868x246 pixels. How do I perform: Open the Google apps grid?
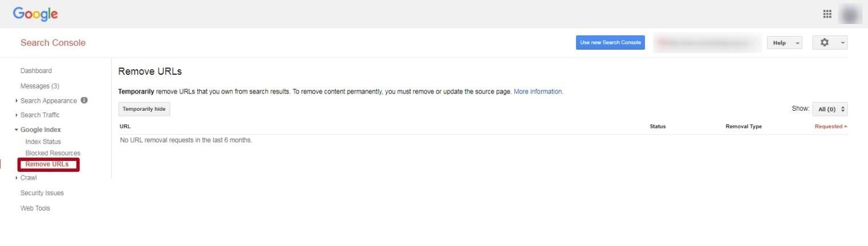click(x=827, y=14)
